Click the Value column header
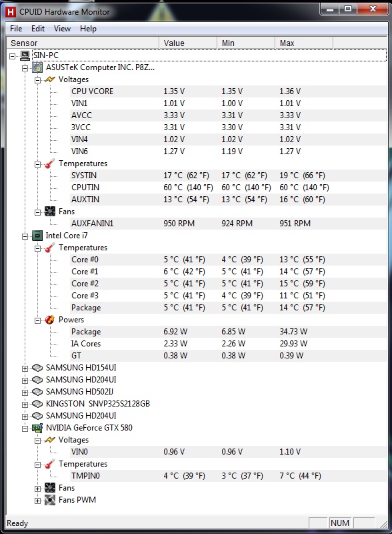392x534 pixels. [x=188, y=43]
